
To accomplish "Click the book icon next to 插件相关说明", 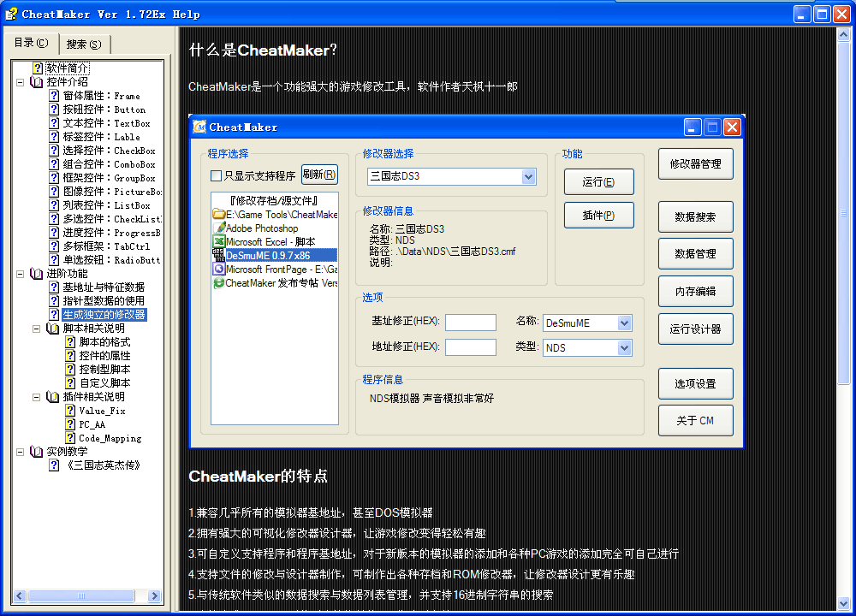I will [53, 397].
